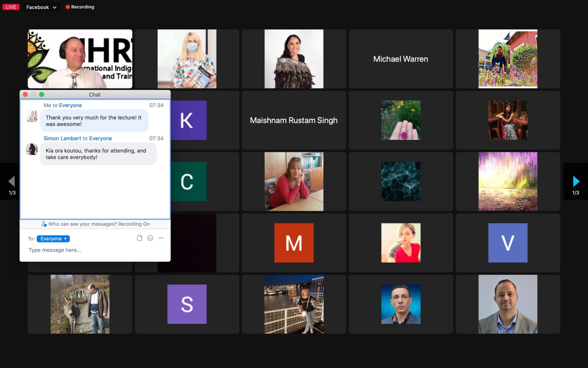The image size is (588, 368).
Task: Select Michael Warren's participant tile
Action: pos(401,59)
